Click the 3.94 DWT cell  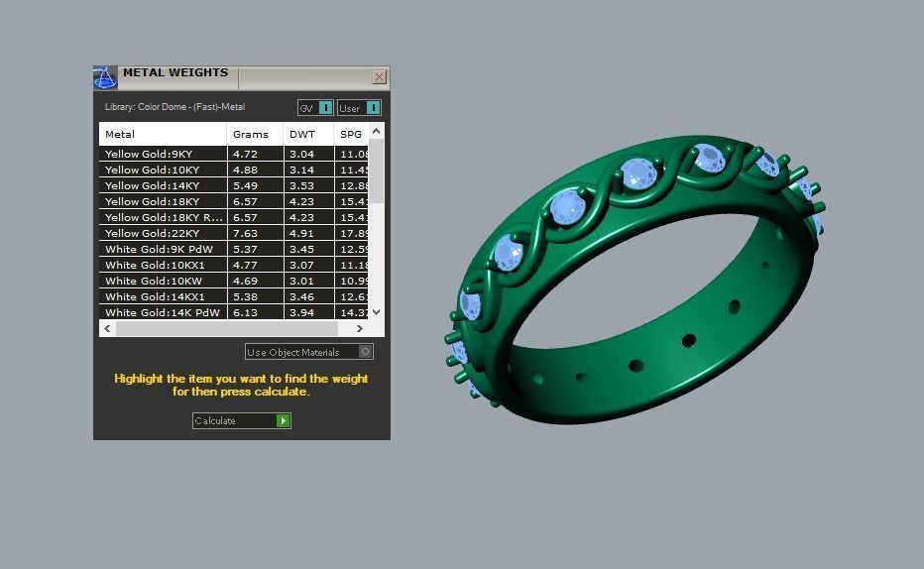(x=308, y=312)
